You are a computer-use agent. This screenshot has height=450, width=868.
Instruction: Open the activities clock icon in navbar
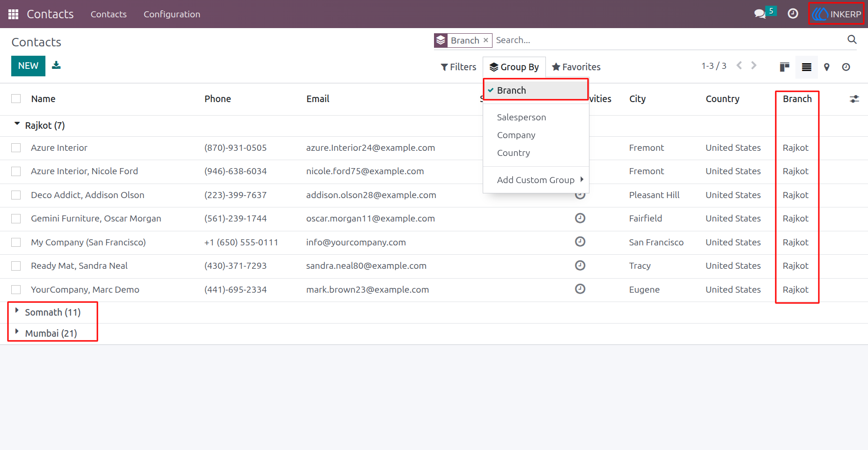[x=793, y=14]
